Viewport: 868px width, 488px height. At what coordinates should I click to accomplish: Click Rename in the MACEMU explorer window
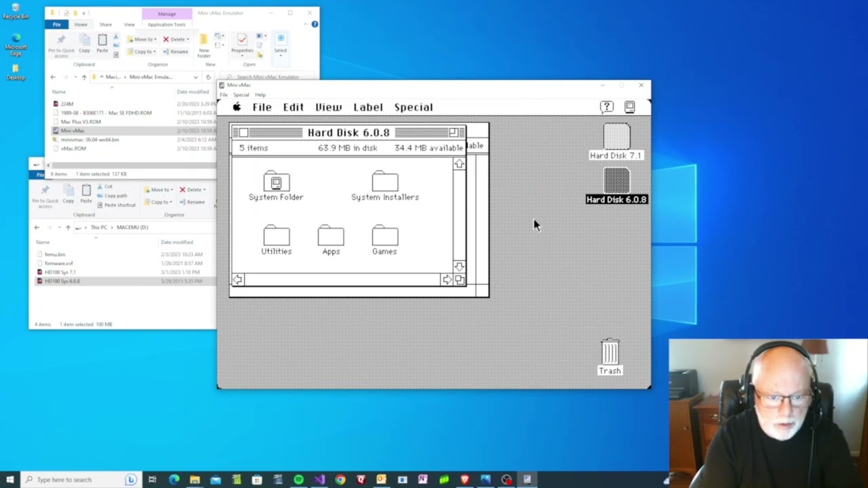tap(192, 202)
